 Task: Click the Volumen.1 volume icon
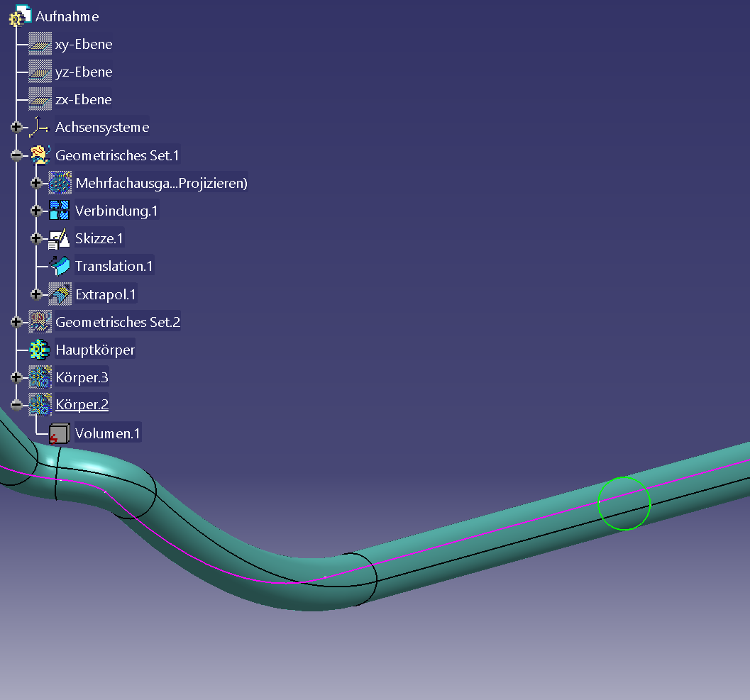coord(60,433)
